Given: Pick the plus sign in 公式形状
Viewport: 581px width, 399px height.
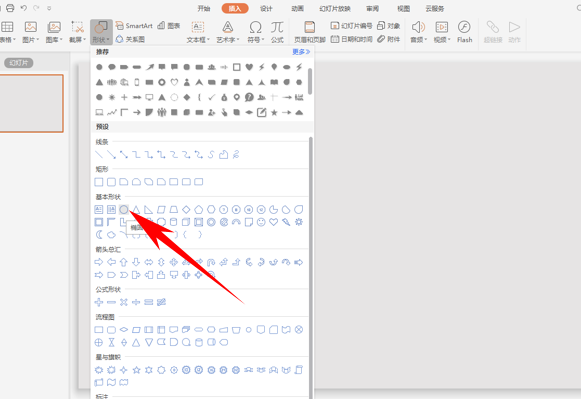Looking at the screenshot, I should (x=99, y=302).
